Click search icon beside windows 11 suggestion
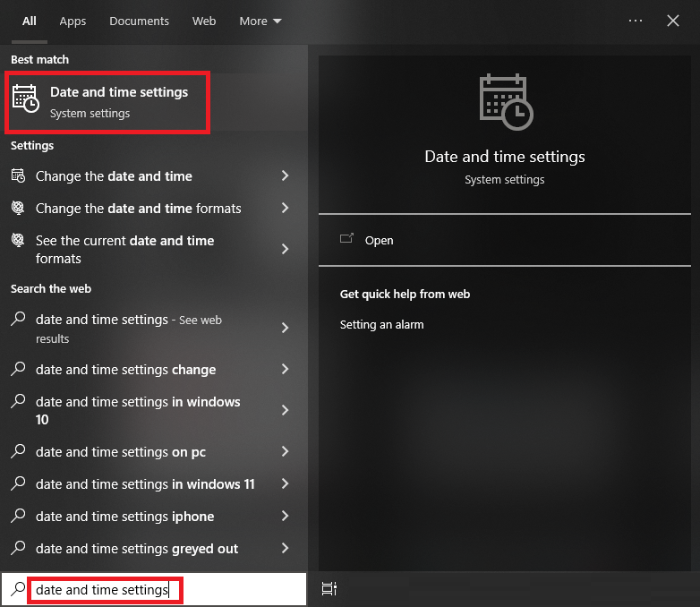 coord(18,483)
